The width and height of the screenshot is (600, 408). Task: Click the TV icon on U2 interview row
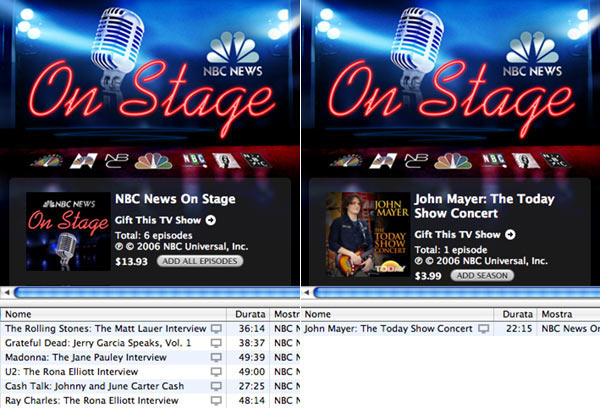pos(216,371)
